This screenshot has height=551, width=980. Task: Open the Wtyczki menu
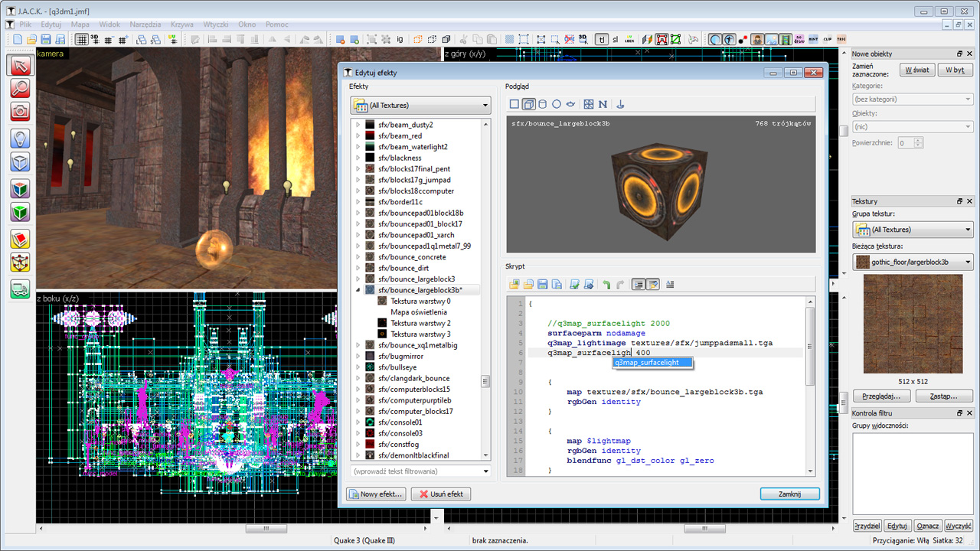[x=217, y=24]
